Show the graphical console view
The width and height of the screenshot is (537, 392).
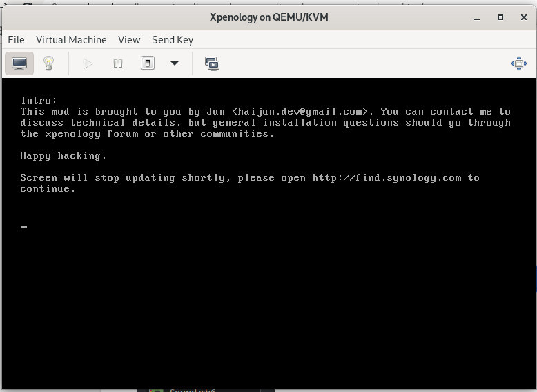[x=19, y=63]
